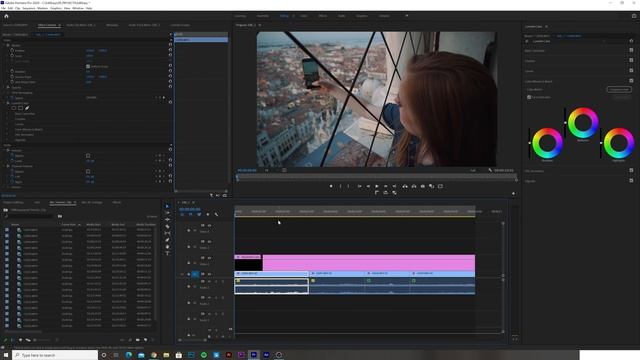Open the Sequence menu
This screenshot has width=640, height=360.
pyautogui.click(x=29, y=8)
